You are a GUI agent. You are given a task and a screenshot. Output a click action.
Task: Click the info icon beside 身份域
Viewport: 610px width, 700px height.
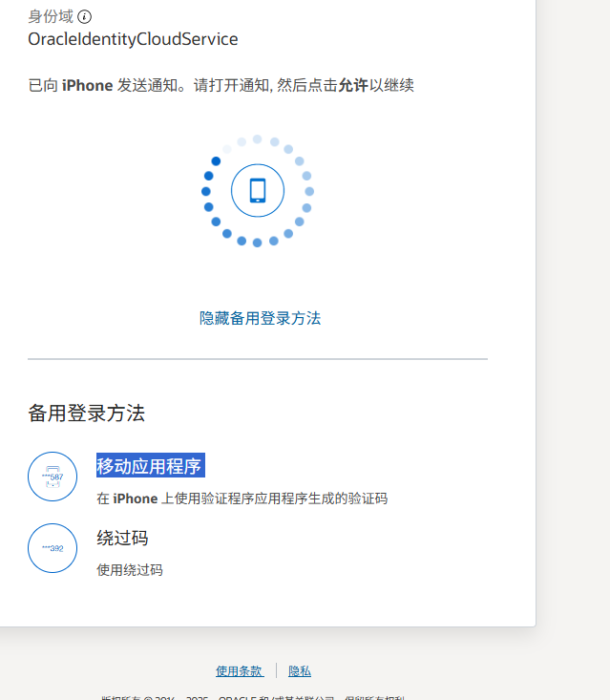(x=85, y=17)
